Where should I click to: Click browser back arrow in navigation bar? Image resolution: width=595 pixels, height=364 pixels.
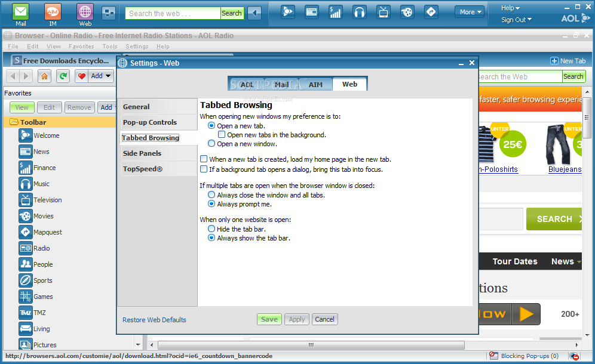(x=13, y=76)
